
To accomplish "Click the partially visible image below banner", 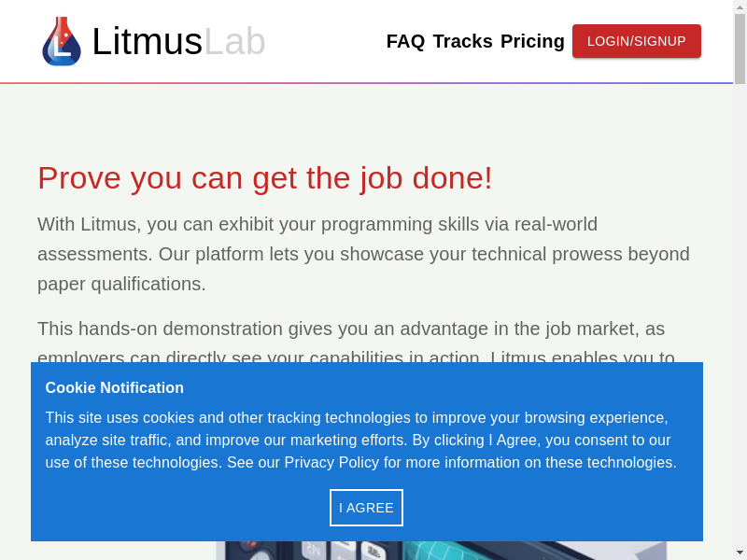I will click(441, 551).
